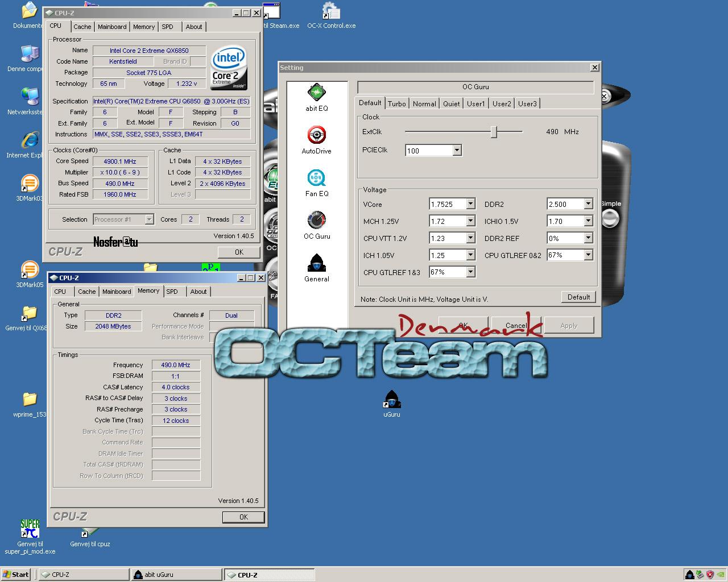The image size is (728, 582).
Task: Click the Processor #1 selection box
Action: (x=123, y=219)
